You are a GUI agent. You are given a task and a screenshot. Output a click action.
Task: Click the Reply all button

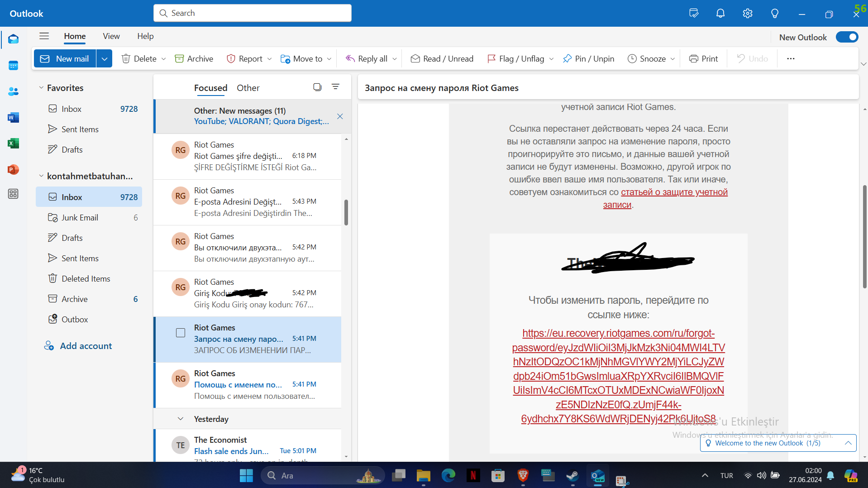click(367, 59)
